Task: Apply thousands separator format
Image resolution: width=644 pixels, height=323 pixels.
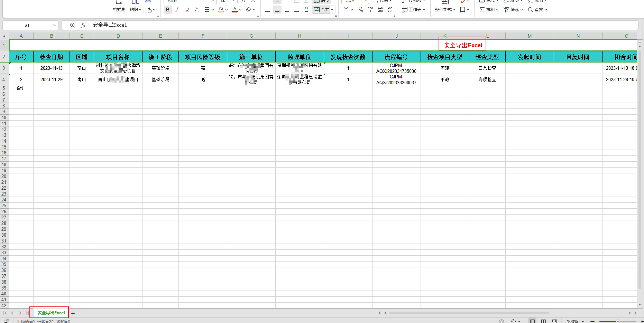Action: [x=370, y=10]
